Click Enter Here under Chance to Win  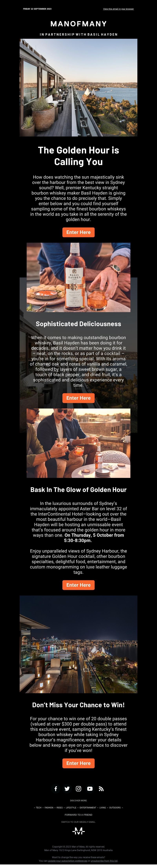tap(78, 763)
